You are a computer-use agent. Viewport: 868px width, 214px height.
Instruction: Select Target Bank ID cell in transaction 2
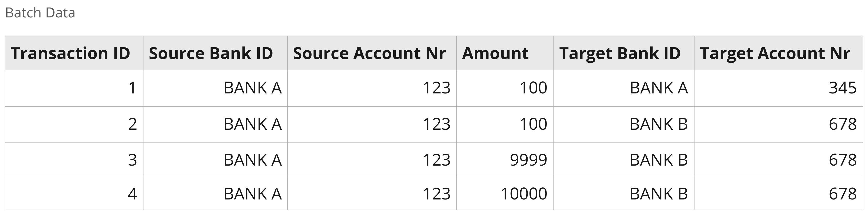point(659,124)
